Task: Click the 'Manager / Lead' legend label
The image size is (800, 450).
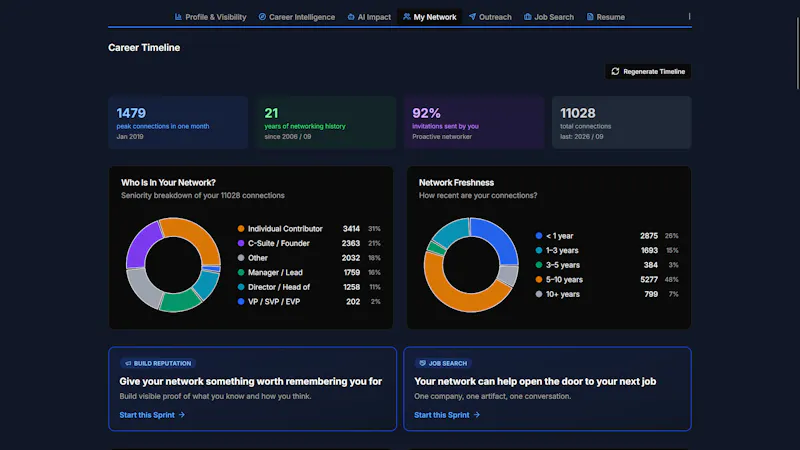Action: (x=275, y=272)
